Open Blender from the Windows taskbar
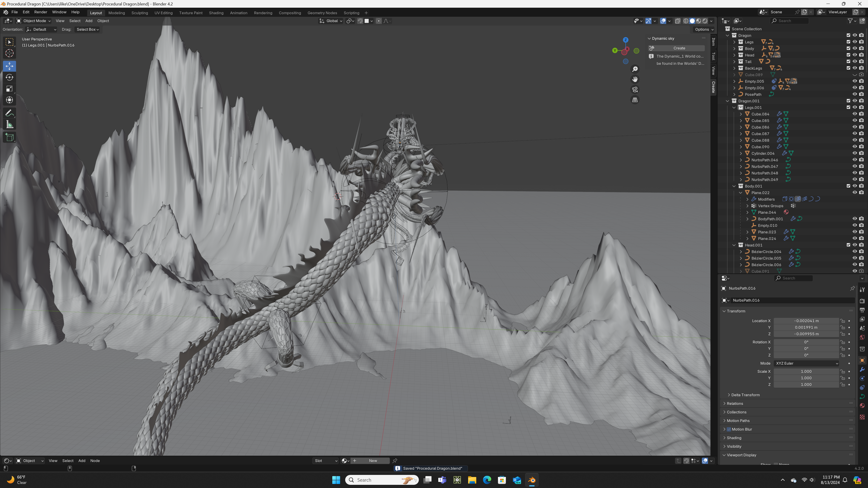Screen dimensions: 868x488 point(532,480)
